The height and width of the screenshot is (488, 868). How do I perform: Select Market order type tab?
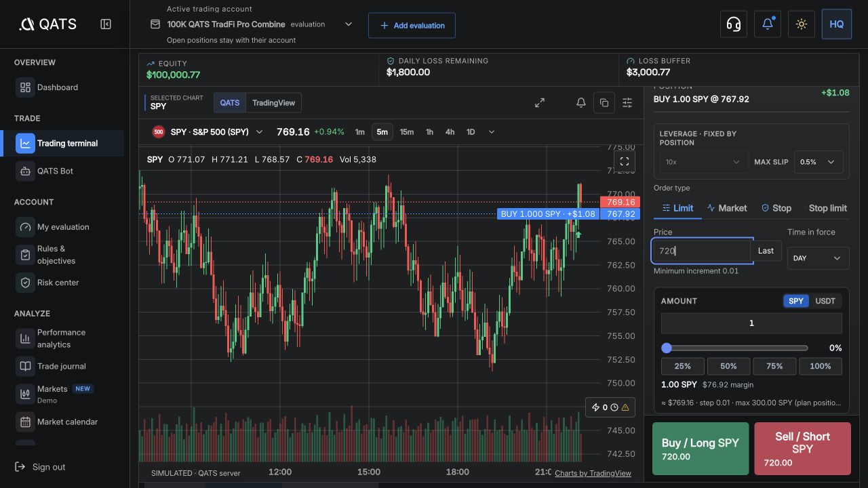tap(726, 208)
